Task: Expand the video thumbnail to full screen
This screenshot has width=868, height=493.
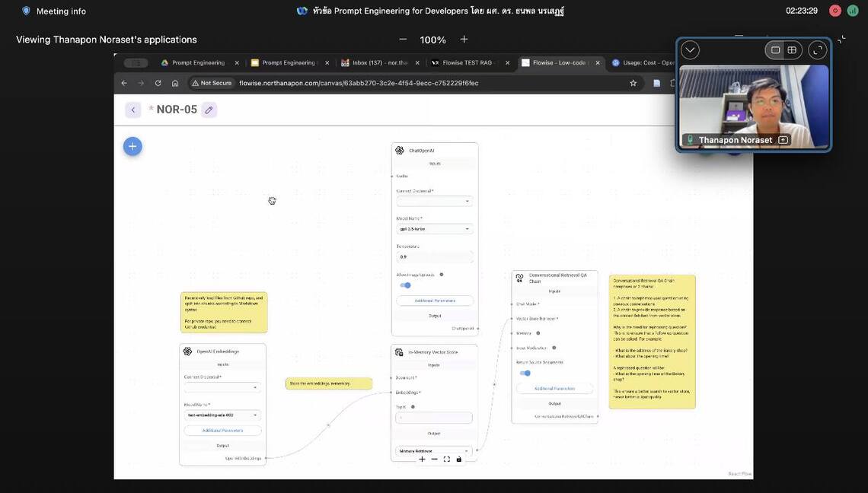Action: 817,50
